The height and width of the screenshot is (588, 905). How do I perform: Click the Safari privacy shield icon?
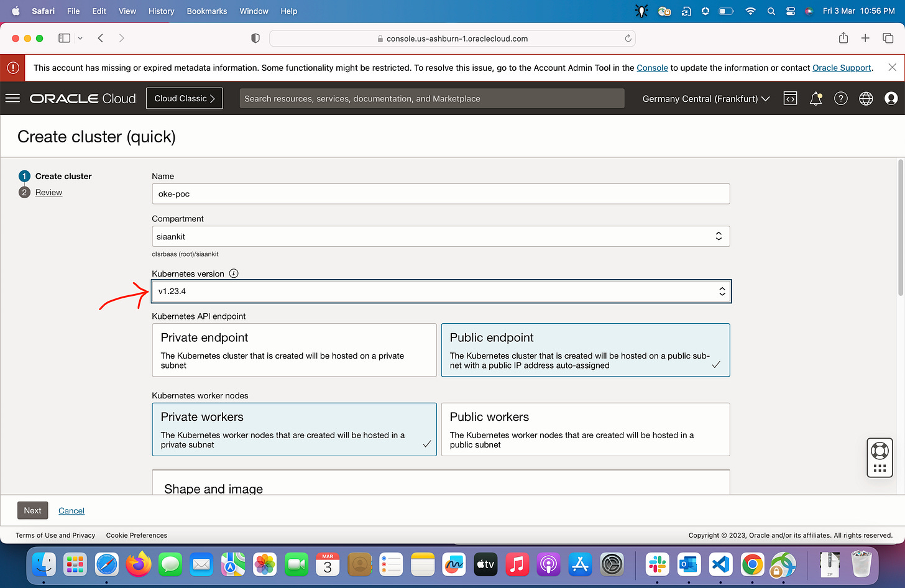pyautogui.click(x=255, y=39)
